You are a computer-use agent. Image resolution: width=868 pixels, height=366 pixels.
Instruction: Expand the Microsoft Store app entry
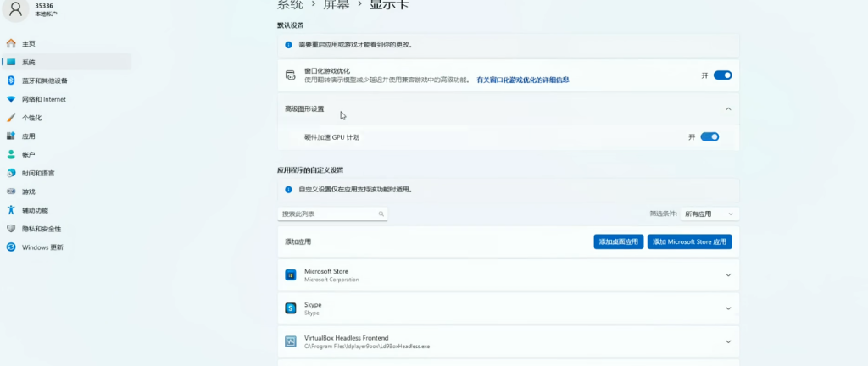click(x=727, y=275)
